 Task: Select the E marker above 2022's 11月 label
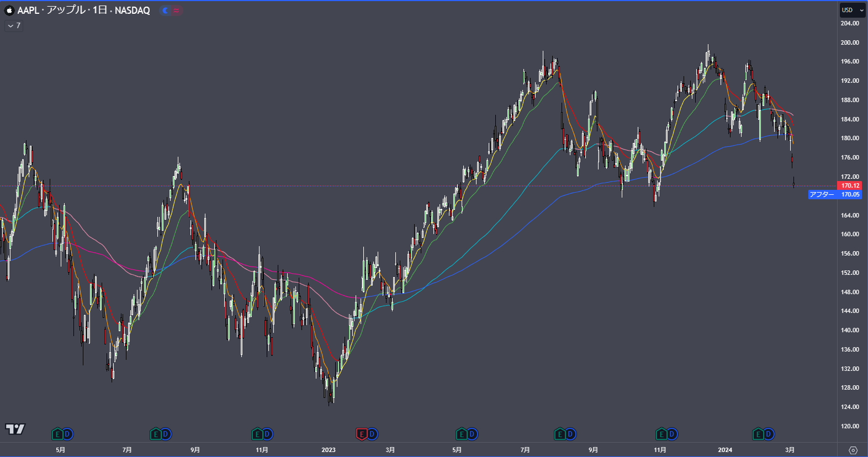pyautogui.click(x=257, y=434)
